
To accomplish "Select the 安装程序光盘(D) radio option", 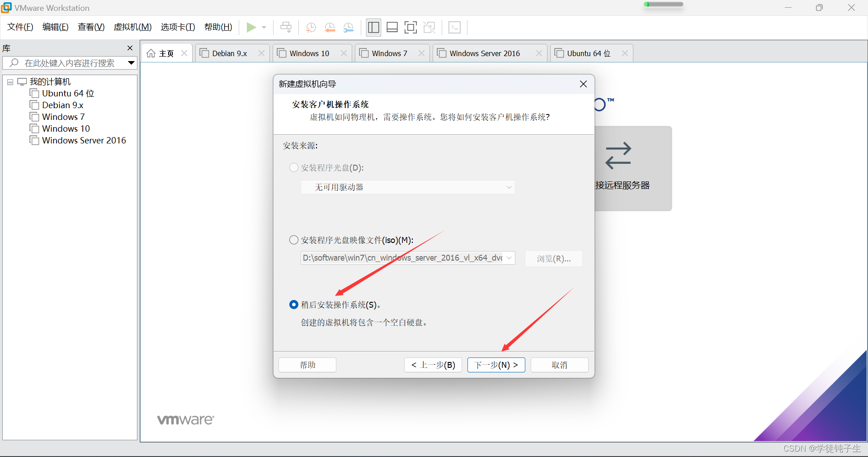I will [x=294, y=168].
